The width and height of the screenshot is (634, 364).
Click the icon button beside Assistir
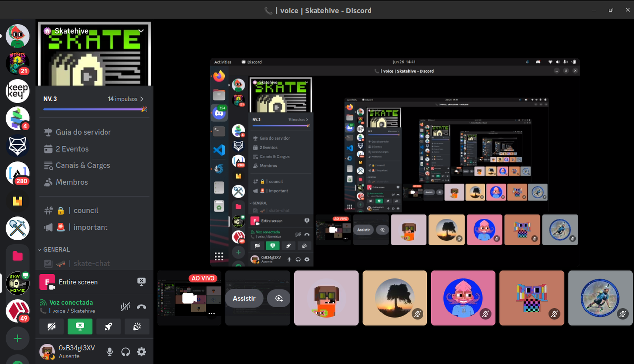(279, 298)
